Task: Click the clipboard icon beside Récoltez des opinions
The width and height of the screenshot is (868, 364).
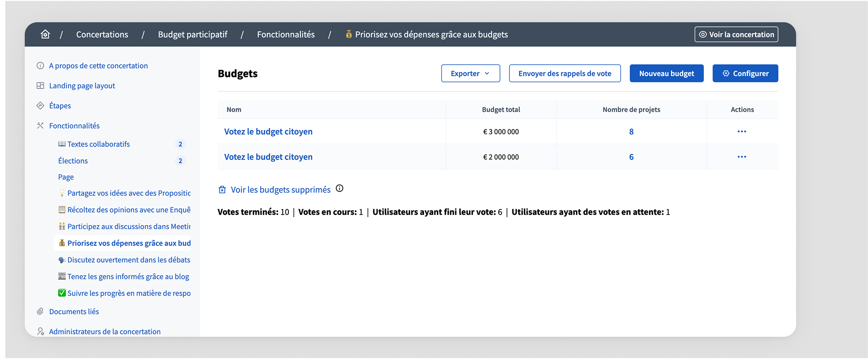Action: click(x=62, y=210)
